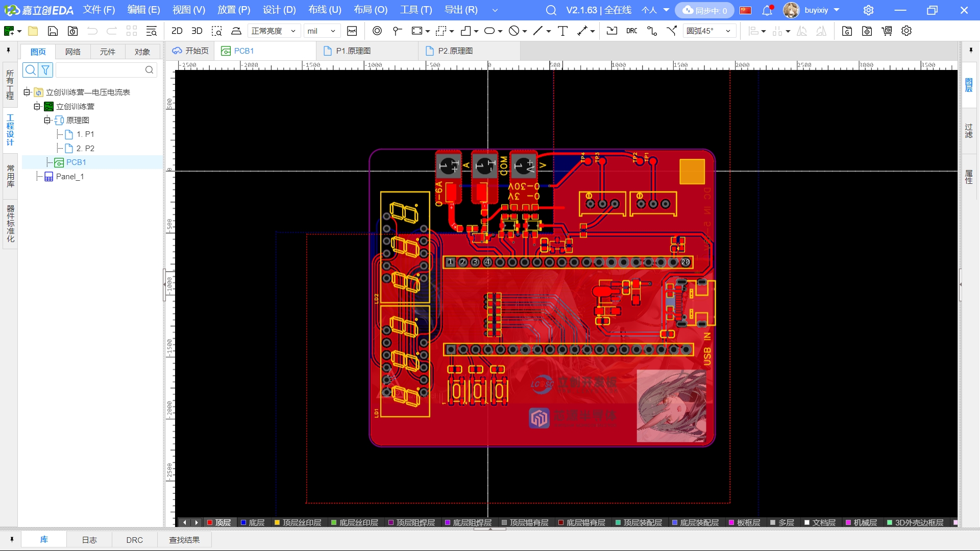
Task: Open the 查找结果 tab at bottom
Action: (x=184, y=540)
